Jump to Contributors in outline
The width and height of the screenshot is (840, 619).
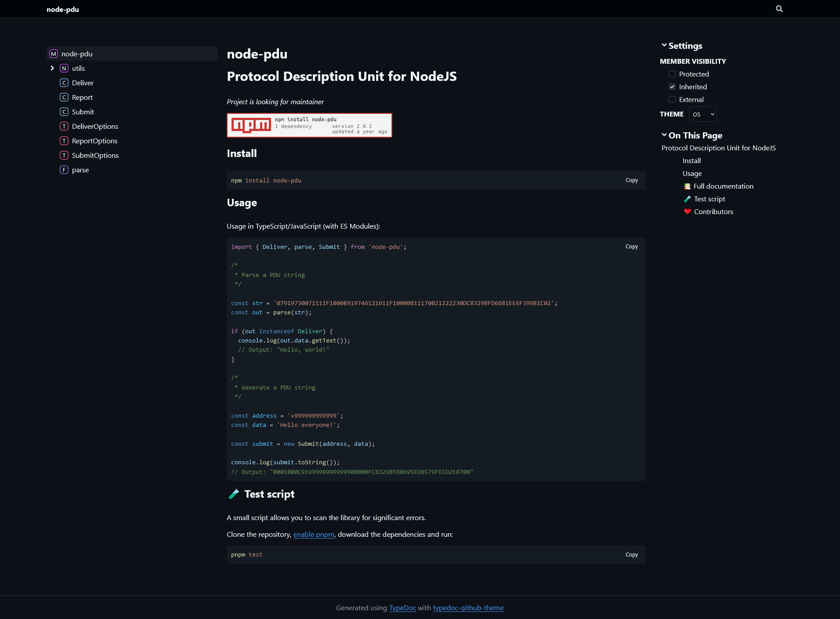pyautogui.click(x=709, y=212)
